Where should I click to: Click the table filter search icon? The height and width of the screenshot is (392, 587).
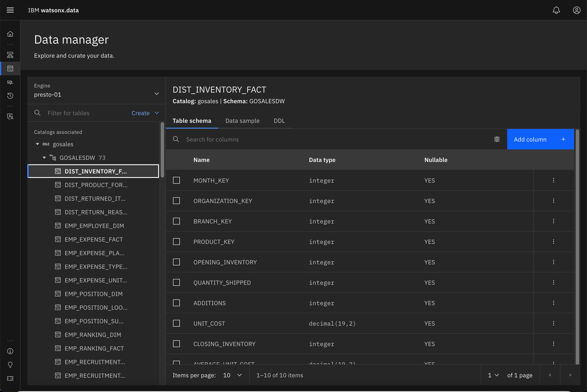click(37, 113)
